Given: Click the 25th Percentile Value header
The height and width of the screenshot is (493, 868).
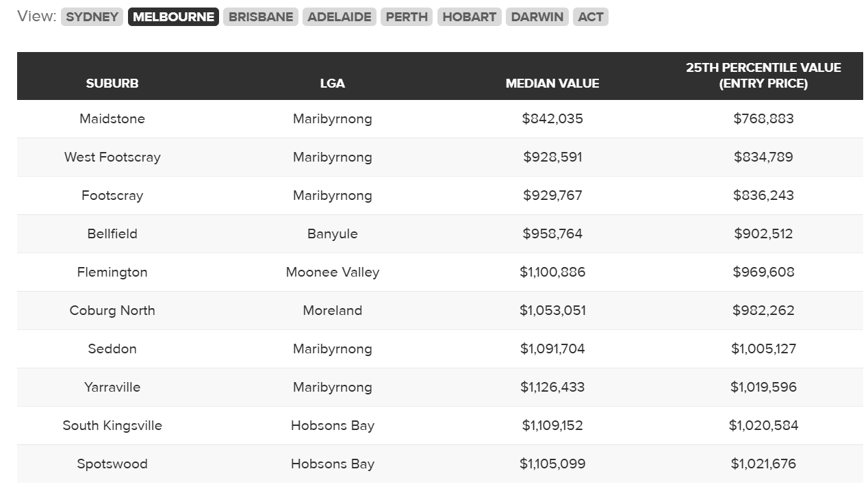Looking at the screenshot, I should 763,75.
